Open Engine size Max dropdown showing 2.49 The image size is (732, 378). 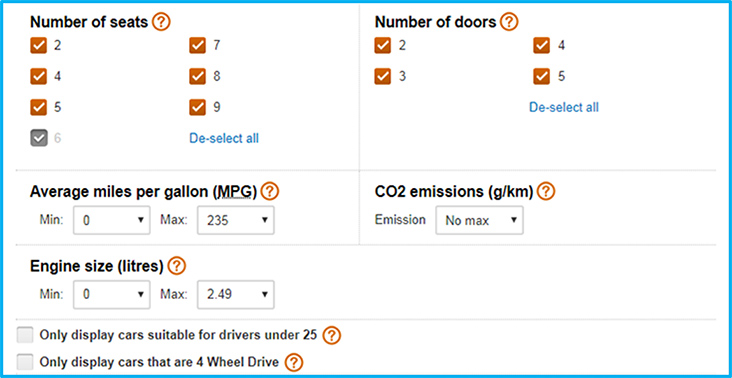point(236,294)
